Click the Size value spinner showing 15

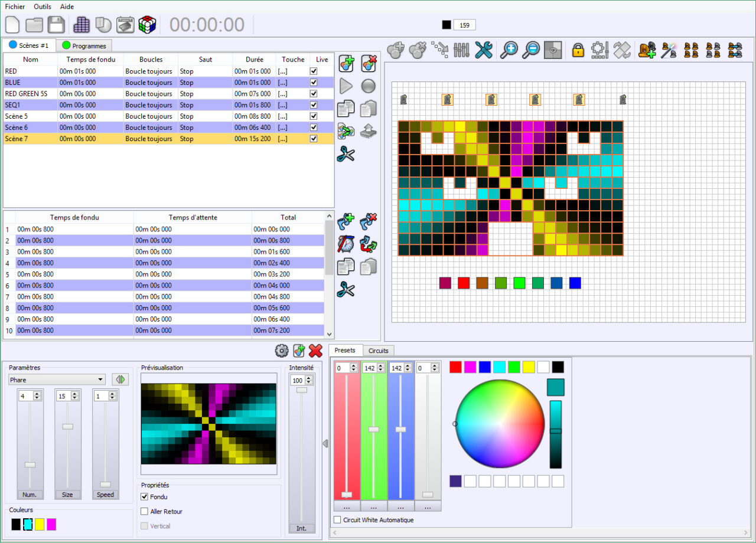[67, 396]
